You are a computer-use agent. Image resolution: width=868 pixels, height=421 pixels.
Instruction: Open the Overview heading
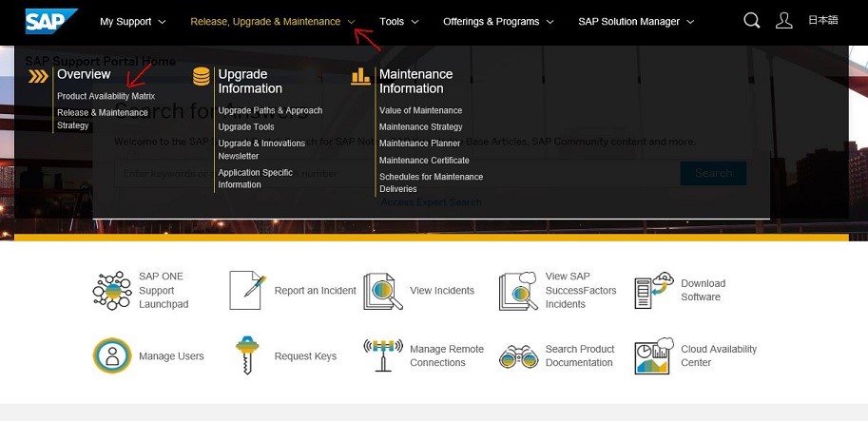point(84,74)
